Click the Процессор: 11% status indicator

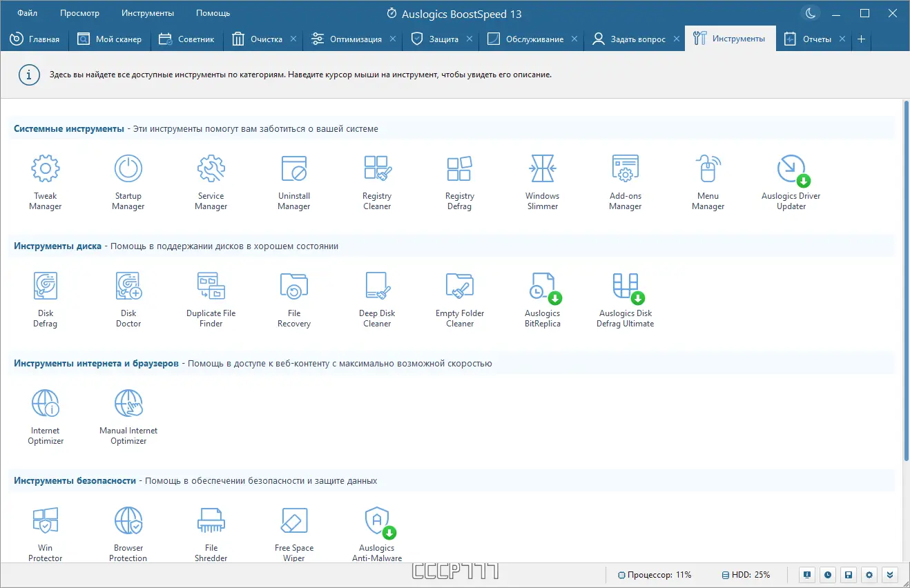point(655,574)
